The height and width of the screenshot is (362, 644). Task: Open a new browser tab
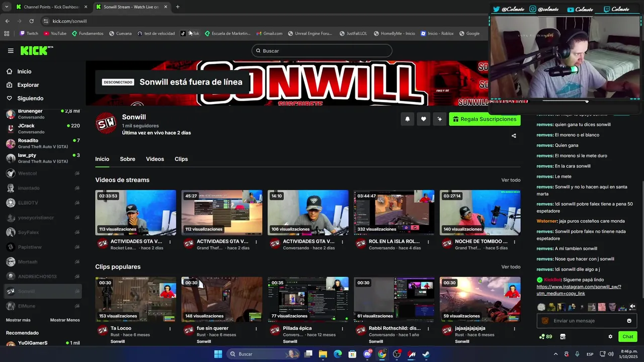[x=178, y=7]
